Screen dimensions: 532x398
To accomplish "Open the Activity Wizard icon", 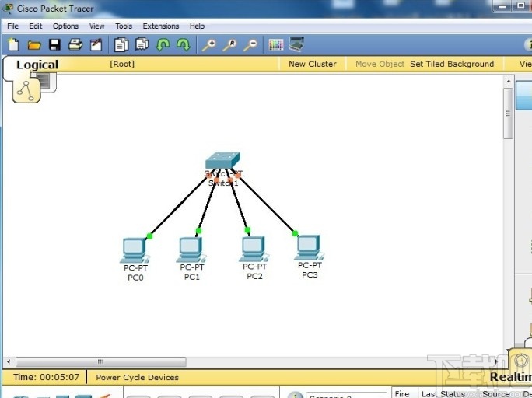I will tap(96, 45).
